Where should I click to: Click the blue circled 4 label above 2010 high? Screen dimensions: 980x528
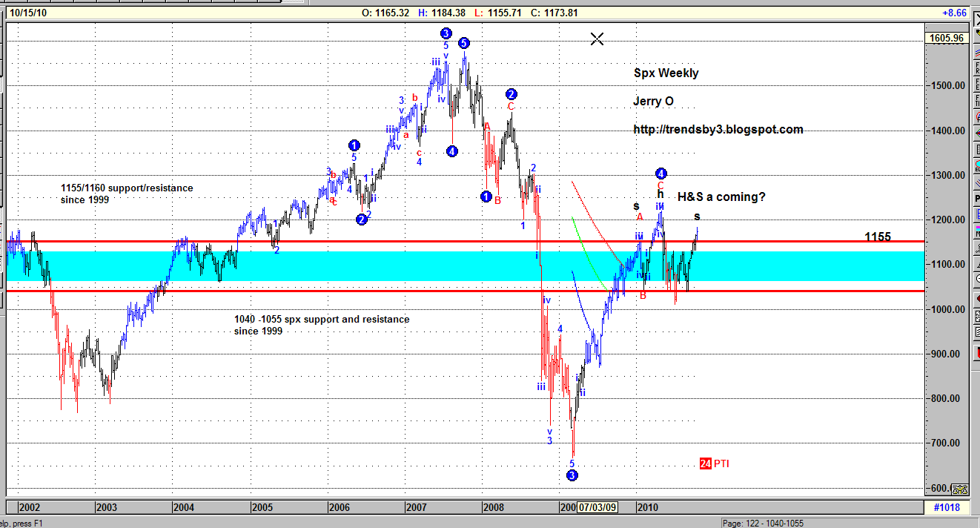tap(661, 174)
